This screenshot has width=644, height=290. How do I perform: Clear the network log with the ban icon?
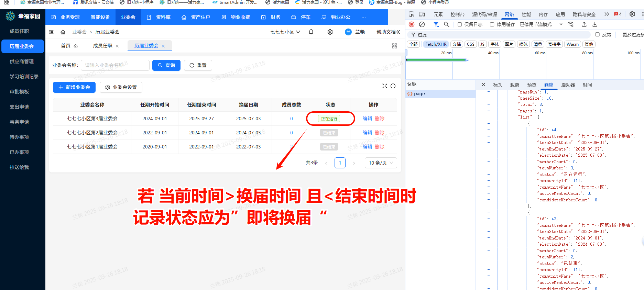pyautogui.click(x=422, y=24)
